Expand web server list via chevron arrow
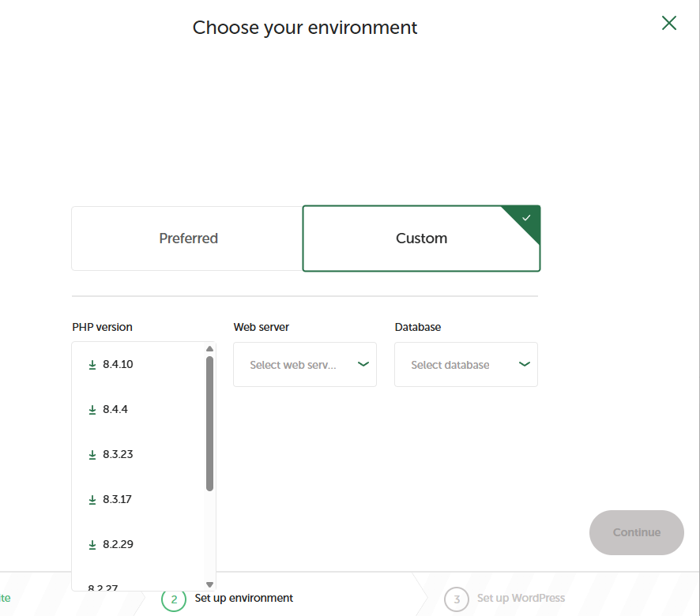Image resolution: width=700 pixels, height=616 pixels. (363, 364)
